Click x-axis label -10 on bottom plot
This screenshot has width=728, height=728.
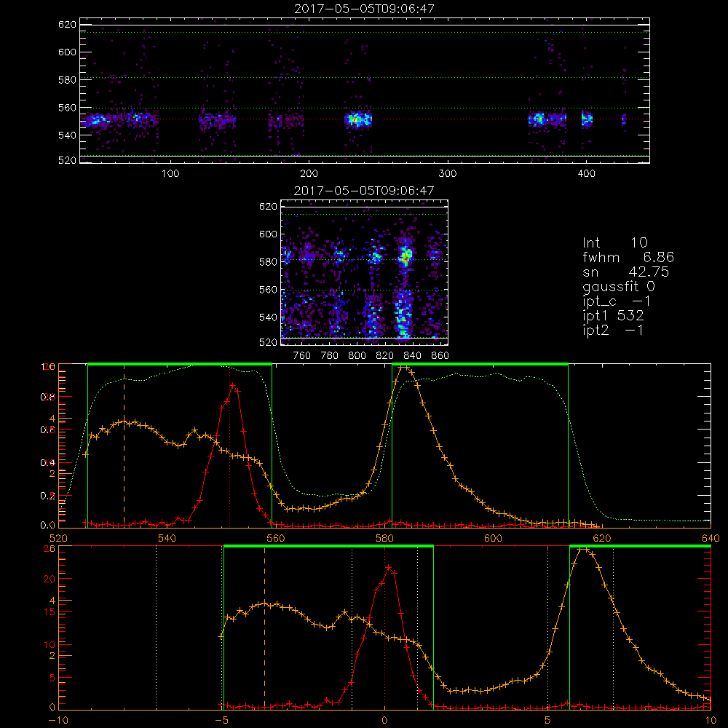coord(58,721)
